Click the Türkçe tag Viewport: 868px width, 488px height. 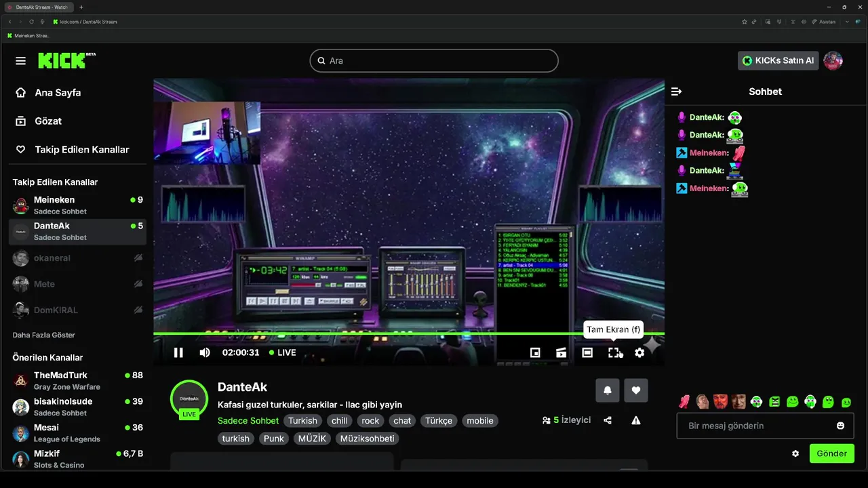[439, 421]
